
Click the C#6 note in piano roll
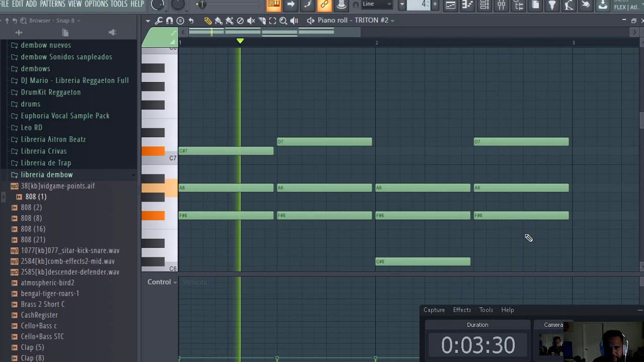coord(423,261)
